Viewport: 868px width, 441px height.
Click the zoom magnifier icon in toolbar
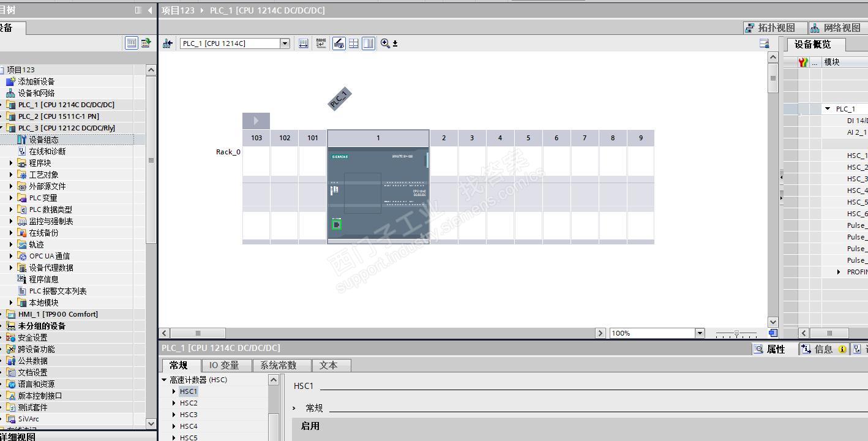pos(385,43)
